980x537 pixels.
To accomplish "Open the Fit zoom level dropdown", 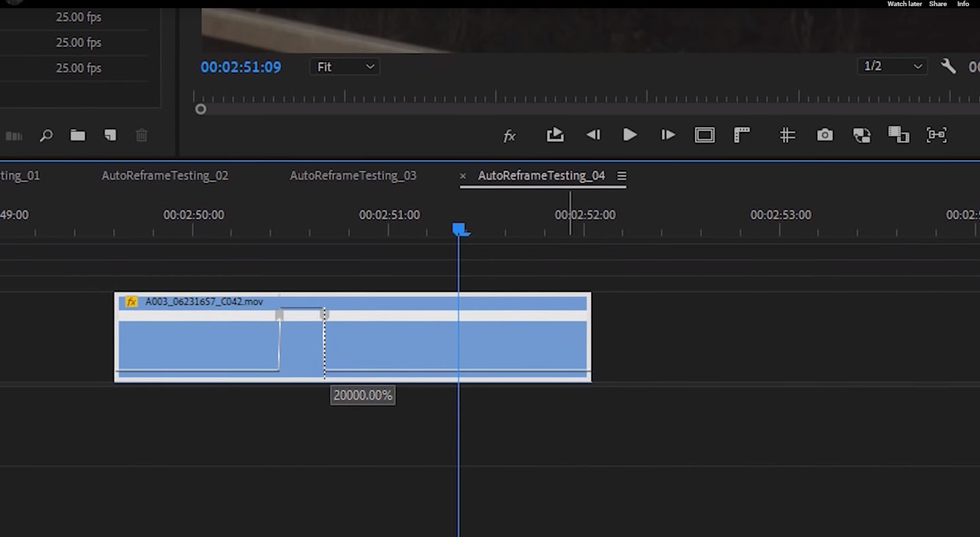I will (x=345, y=67).
